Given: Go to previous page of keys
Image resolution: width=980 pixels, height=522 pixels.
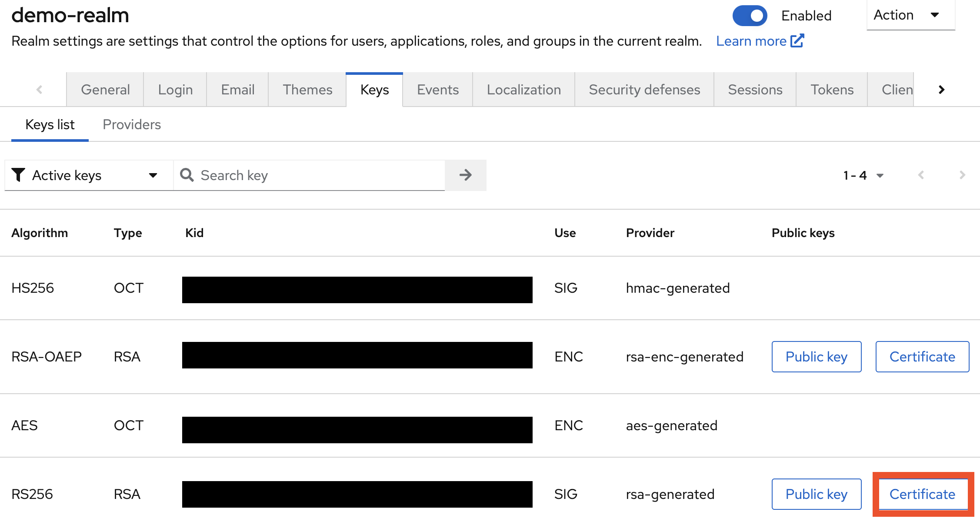Looking at the screenshot, I should pyautogui.click(x=921, y=175).
